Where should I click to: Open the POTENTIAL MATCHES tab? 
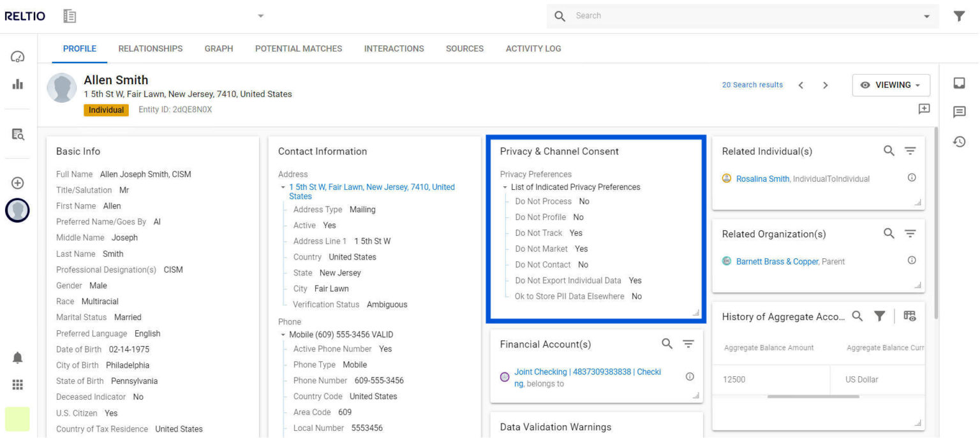pos(299,48)
